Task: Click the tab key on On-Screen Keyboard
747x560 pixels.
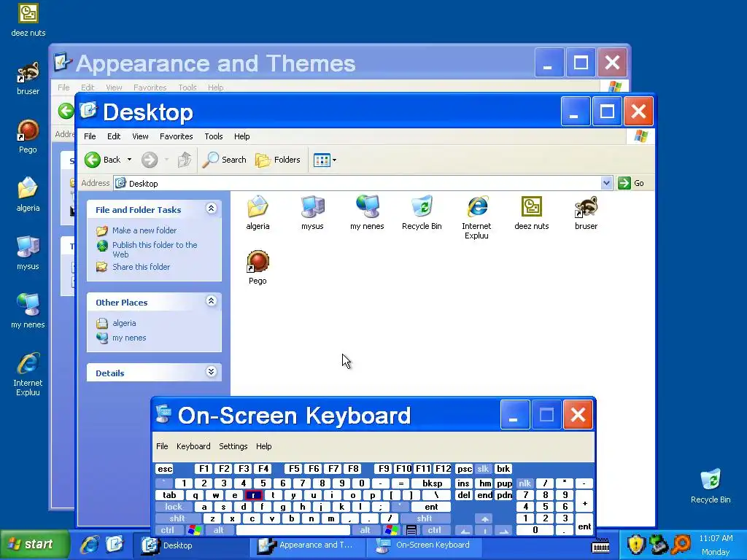Action: [x=169, y=495]
